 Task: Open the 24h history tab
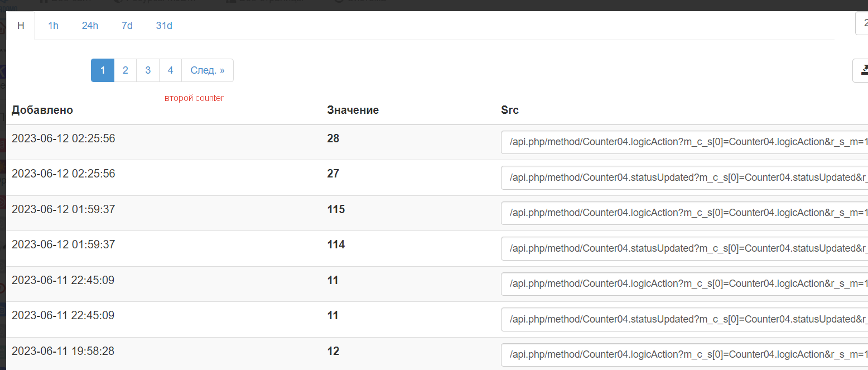pos(90,26)
